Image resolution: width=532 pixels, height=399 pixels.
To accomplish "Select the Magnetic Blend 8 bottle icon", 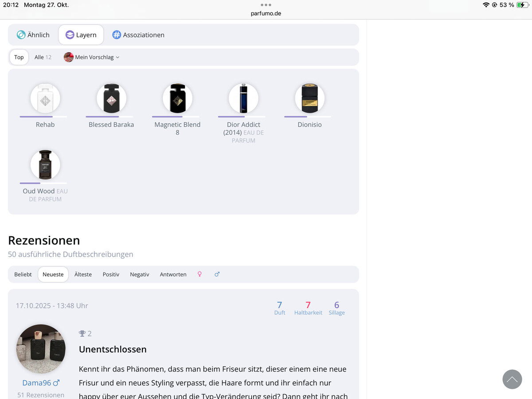I will 177,98.
